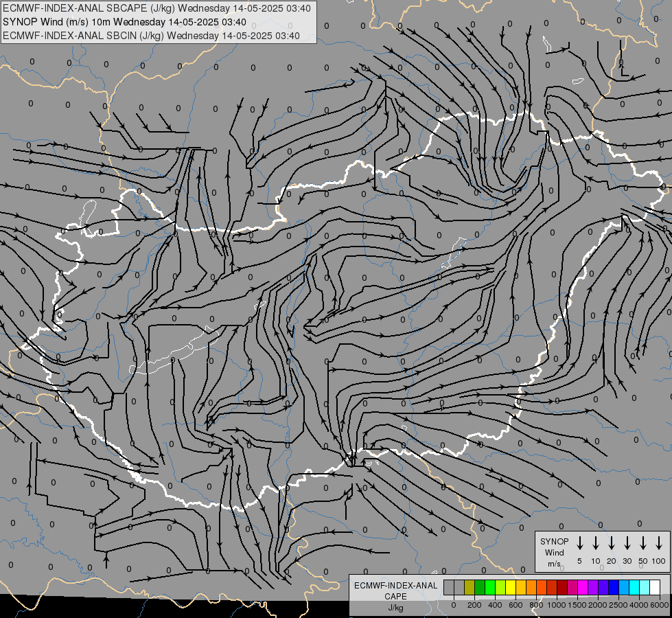Click the SBCAPE title line at top
Screen dimensions: 672x618
pyautogui.click(x=157, y=8)
